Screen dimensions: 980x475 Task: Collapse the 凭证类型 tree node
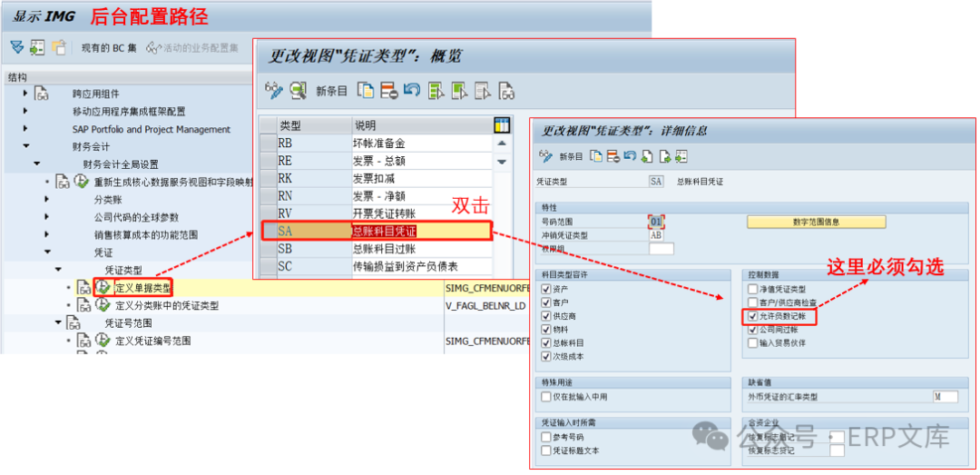59,270
